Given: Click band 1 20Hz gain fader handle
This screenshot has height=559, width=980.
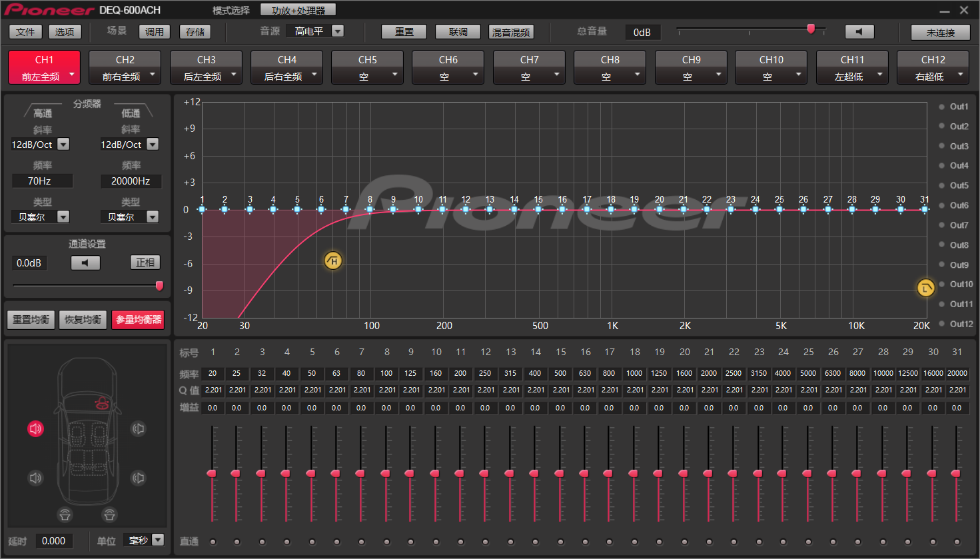Looking at the screenshot, I should click(x=212, y=473).
